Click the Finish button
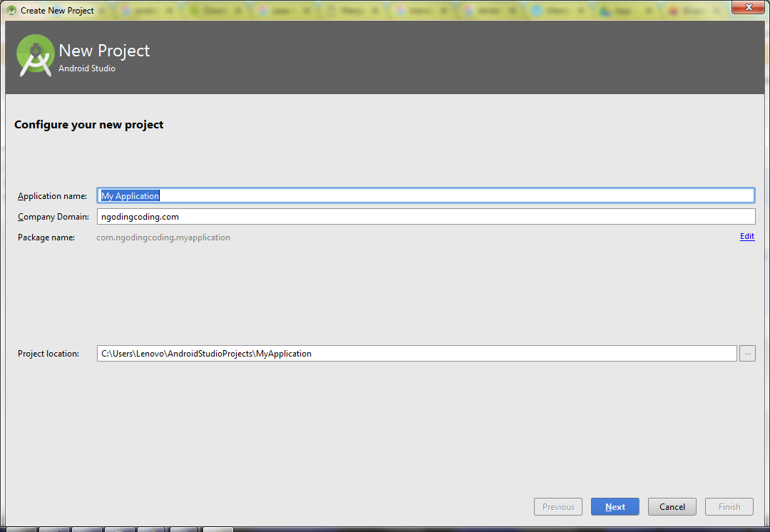The height and width of the screenshot is (532, 770). (729, 506)
